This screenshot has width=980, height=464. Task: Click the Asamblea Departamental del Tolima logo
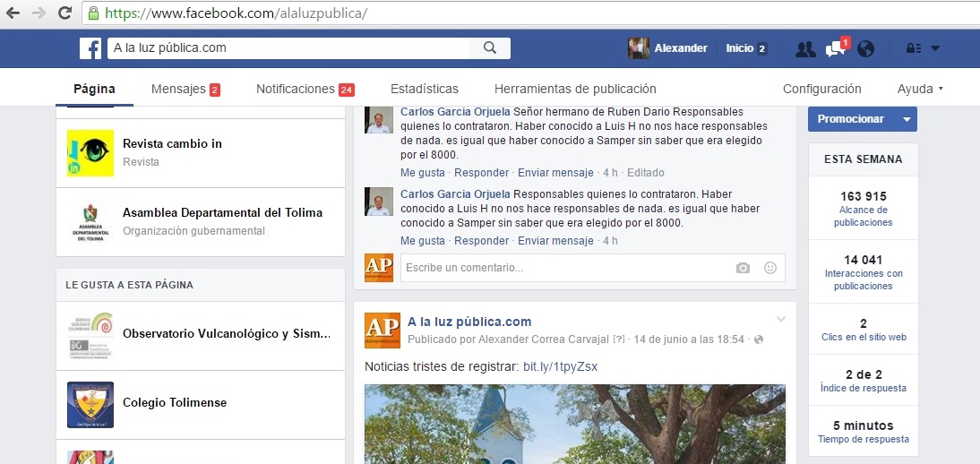pyautogui.click(x=90, y=222)
